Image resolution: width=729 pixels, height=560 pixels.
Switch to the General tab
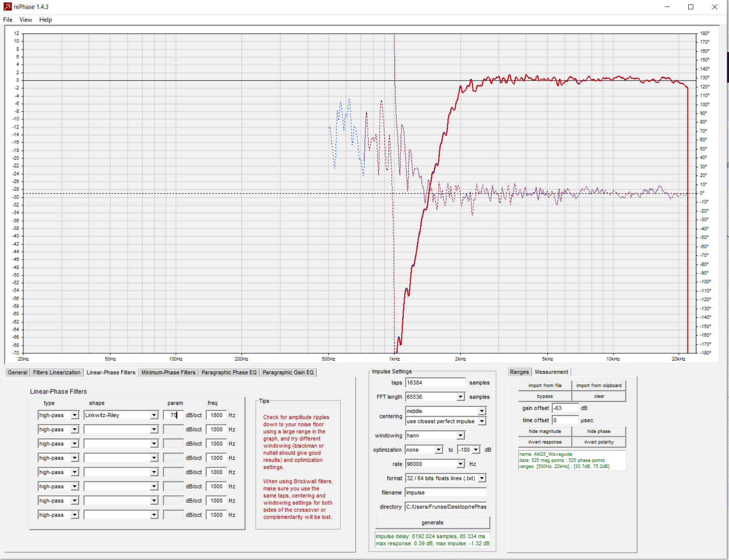pos(18,372)
